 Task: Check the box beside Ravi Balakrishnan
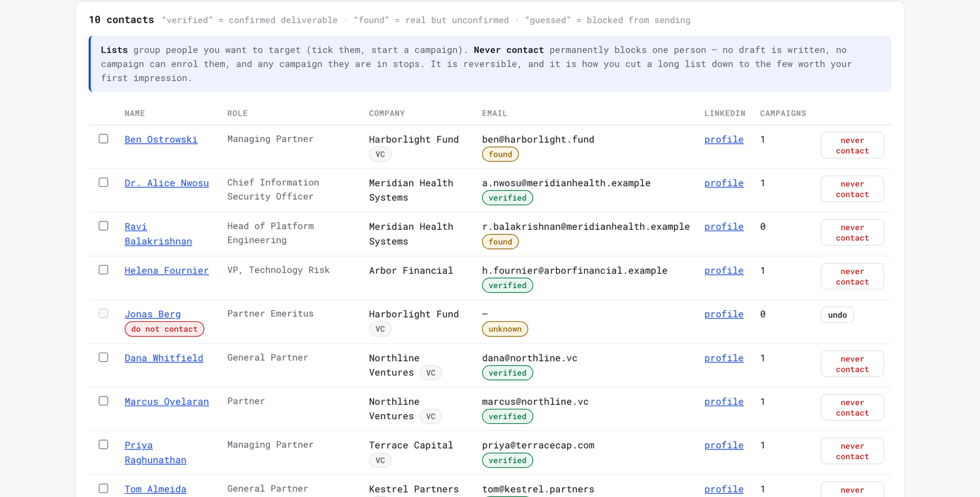coord(103,226)
